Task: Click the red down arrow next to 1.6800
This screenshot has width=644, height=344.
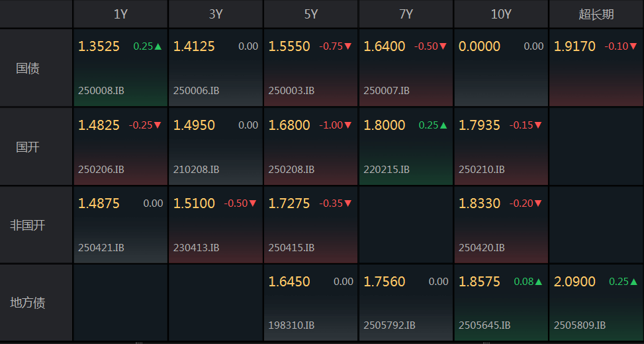Action: tap(348, 125)
